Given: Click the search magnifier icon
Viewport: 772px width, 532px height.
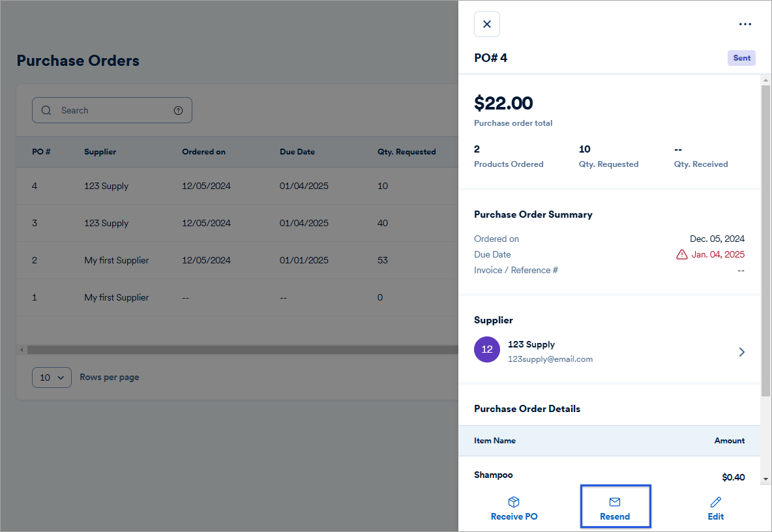Looking at the screenshot, I should pos(46,110).
